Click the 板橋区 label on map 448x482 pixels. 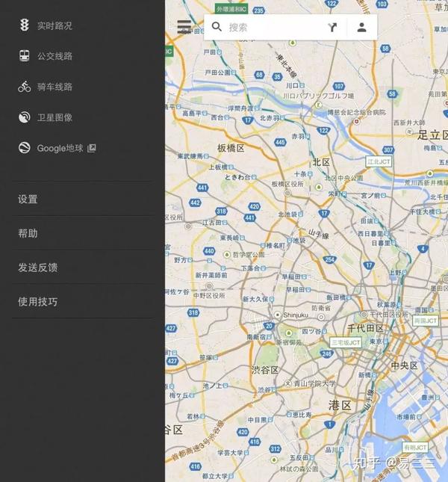click(231, 148)
